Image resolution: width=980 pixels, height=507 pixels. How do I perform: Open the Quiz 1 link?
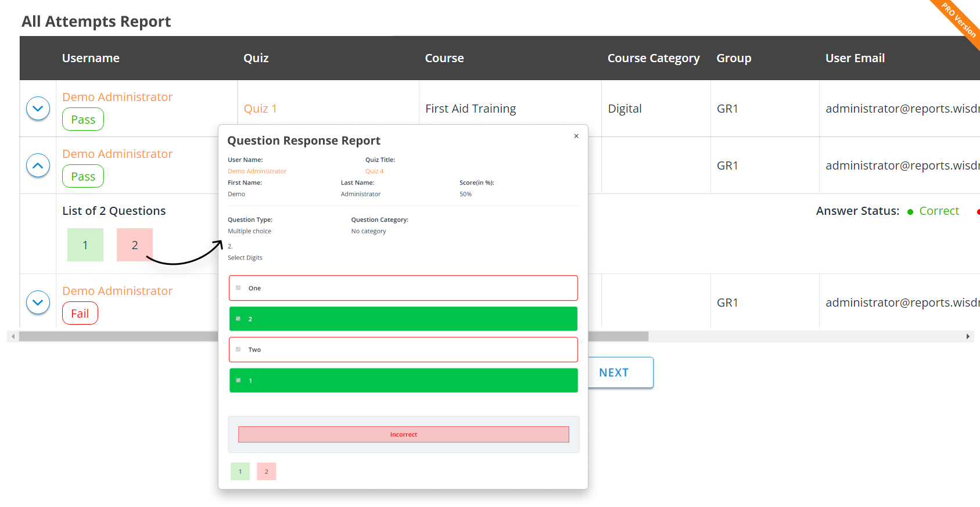(260, 109)
